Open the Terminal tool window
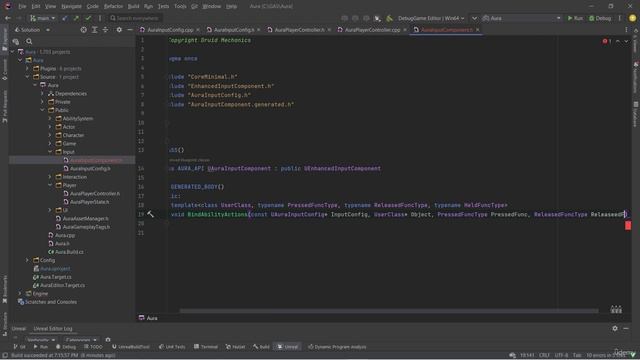The image size is (640, 360). 206,347
